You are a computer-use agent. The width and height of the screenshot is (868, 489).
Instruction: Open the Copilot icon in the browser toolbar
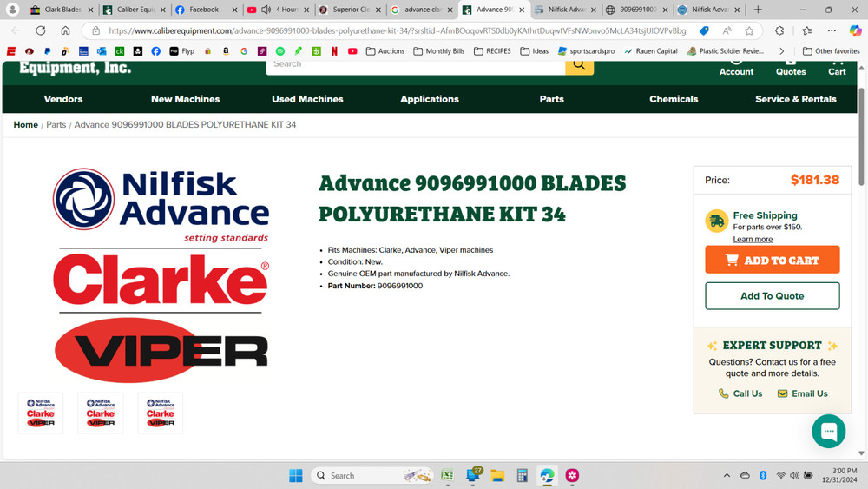point(855,30)
